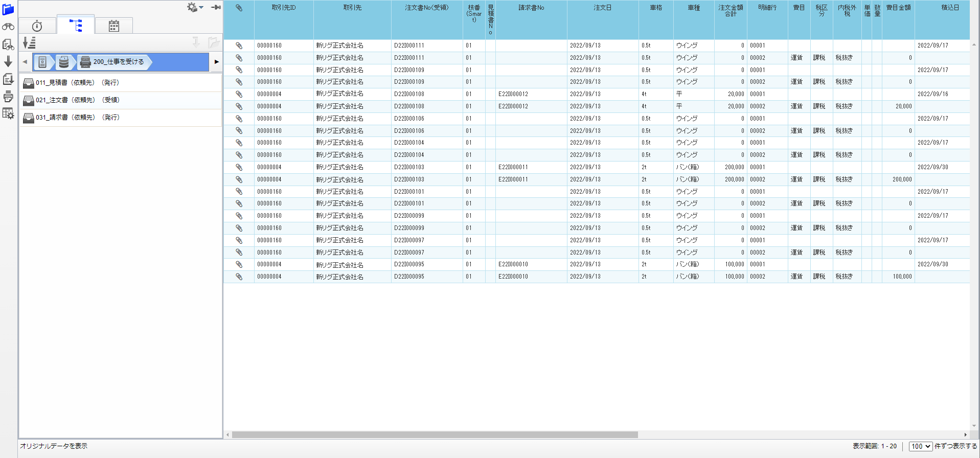The image size is (980, 458).
Task: Click the breadcrumb left scroll arrow
Action: pyautogui.click(x=25, y=62)
